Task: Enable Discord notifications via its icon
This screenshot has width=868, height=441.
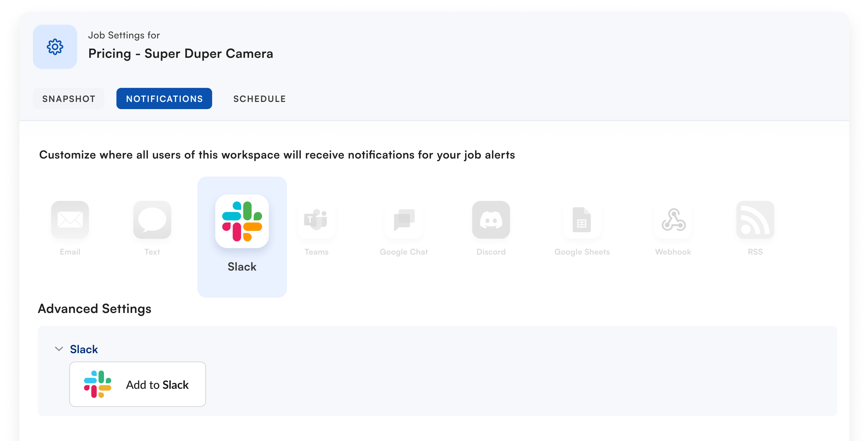Action: [491, 220]
